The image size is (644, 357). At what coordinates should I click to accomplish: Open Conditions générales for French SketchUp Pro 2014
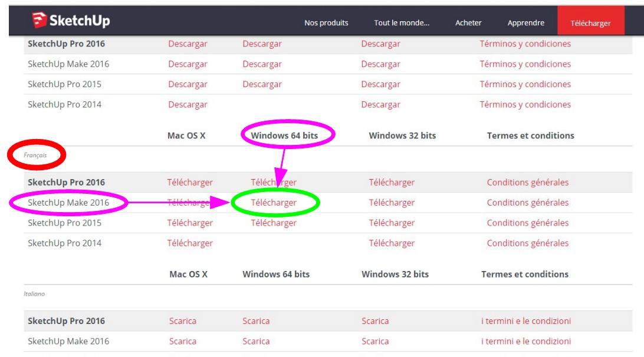coord(528,243)
